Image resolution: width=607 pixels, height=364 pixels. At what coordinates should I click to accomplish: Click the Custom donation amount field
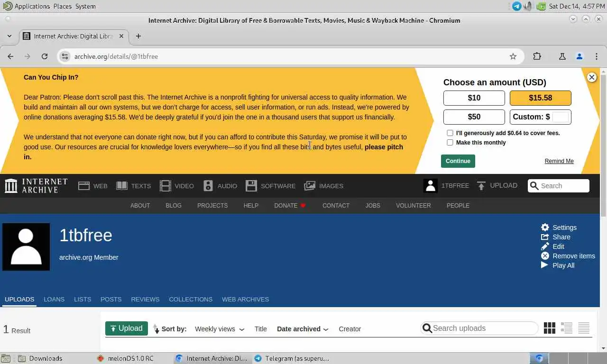(561, 117)
